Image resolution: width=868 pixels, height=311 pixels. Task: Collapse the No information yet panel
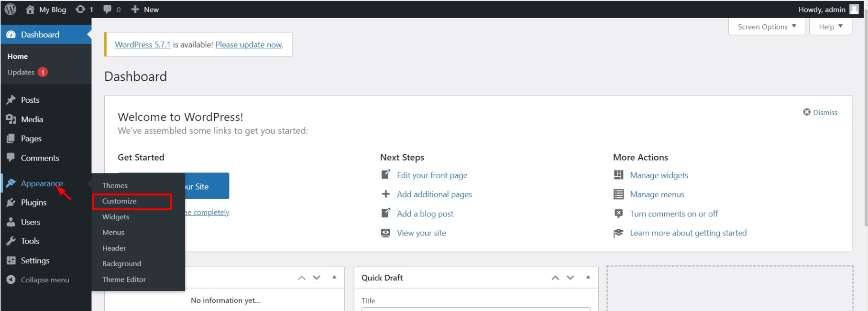click(334, 277)
